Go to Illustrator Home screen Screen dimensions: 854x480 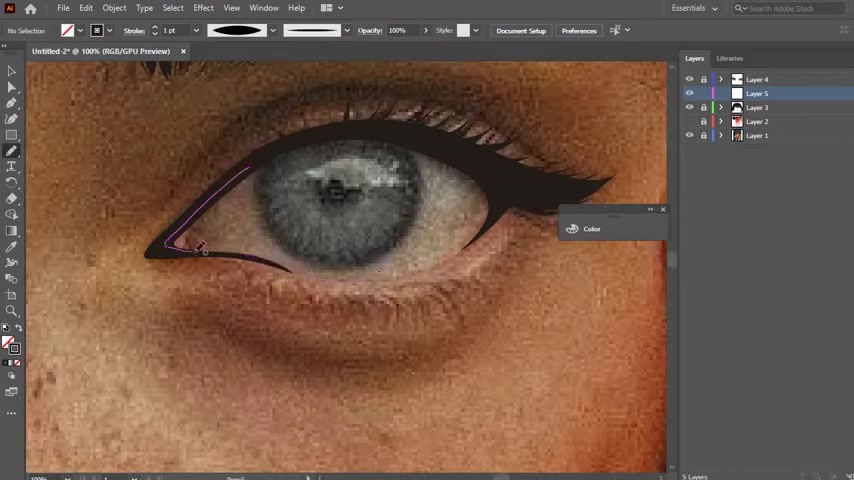tap(30, 8)
